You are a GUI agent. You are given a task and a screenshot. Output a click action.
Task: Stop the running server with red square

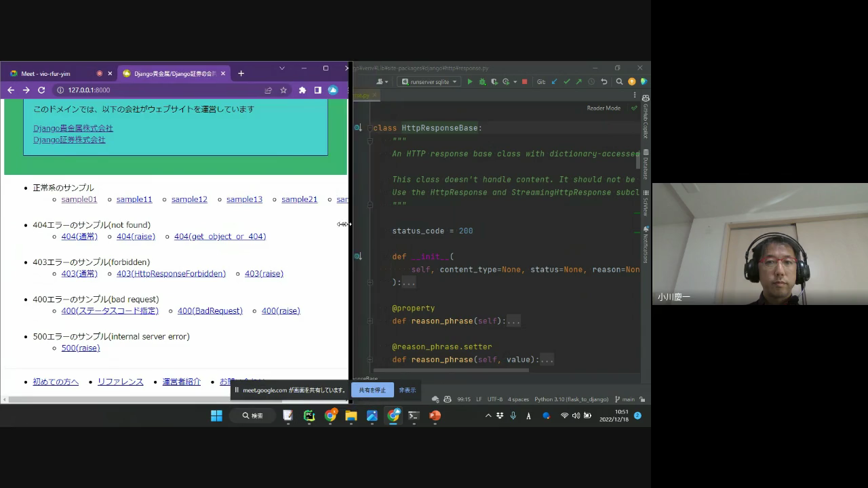point(524,82)
